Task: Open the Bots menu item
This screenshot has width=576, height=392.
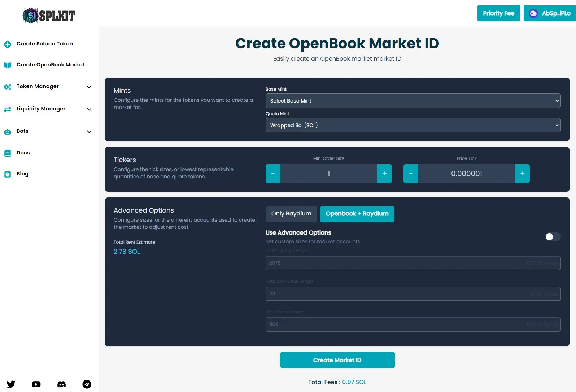Action: point(22,131)
